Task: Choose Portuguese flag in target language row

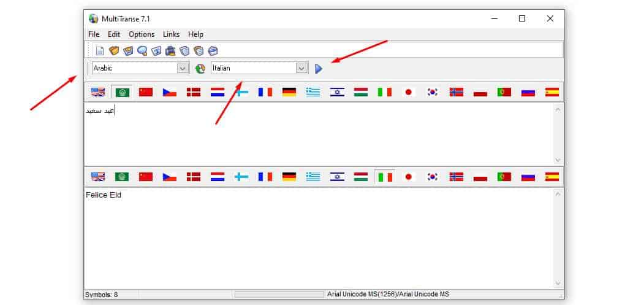Action: pos(504,177)
